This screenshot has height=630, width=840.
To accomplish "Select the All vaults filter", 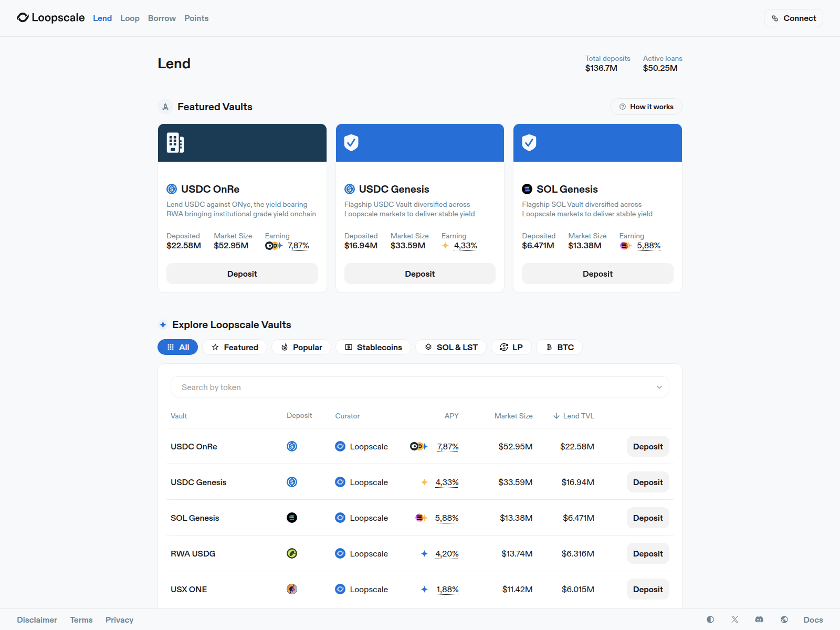I will pos(177,347).
